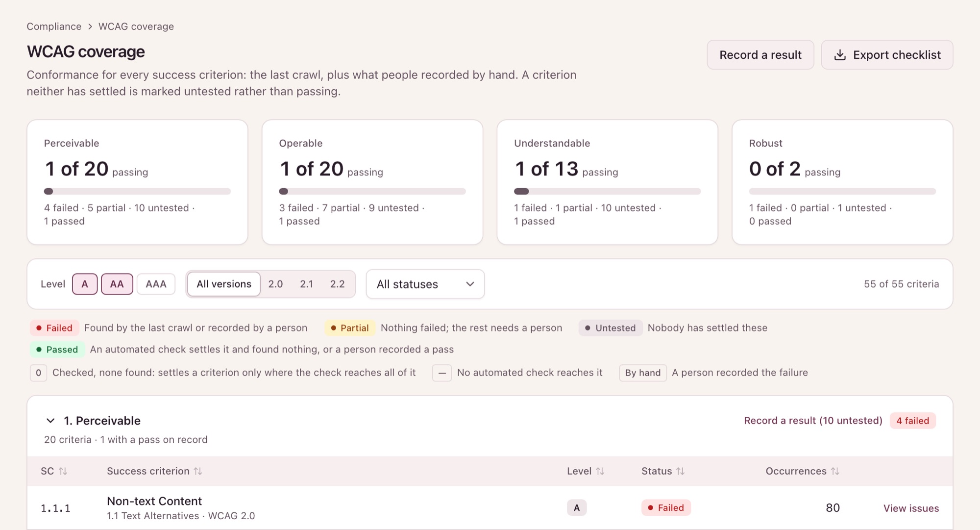This screenshot has height=530, width=980.
Task: Click the occurrences value 80
Action: 833,508
